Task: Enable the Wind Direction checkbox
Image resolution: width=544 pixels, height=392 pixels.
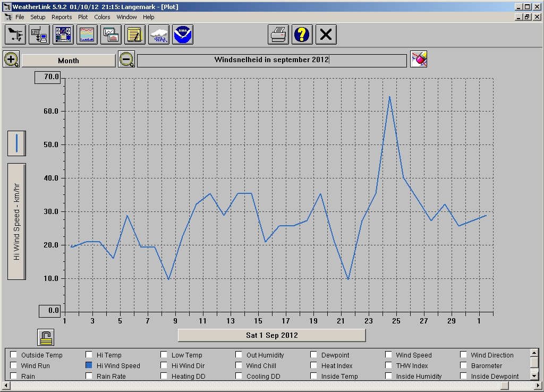Action: click(463, 354)
